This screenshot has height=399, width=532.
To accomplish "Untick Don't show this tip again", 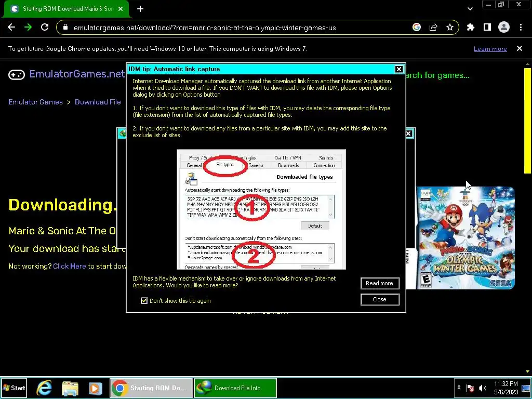I will (x=144, y=301).
